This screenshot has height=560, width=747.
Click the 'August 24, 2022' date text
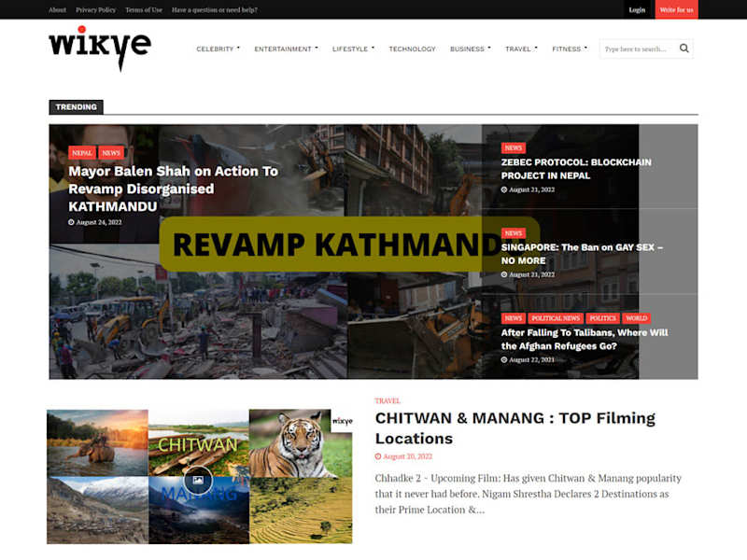(x=99, y=222)
